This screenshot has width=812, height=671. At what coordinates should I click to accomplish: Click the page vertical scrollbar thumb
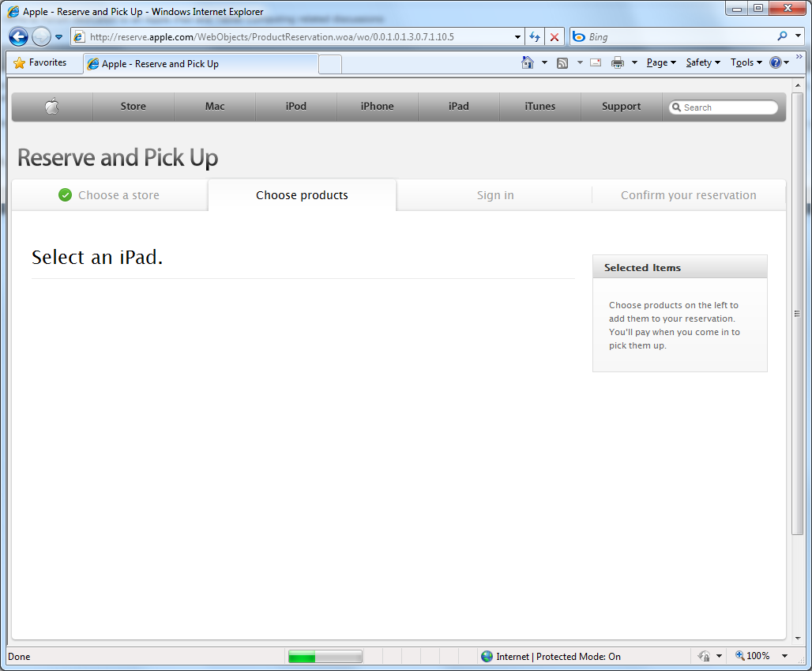pyautogui.click(x=798, y=314)
